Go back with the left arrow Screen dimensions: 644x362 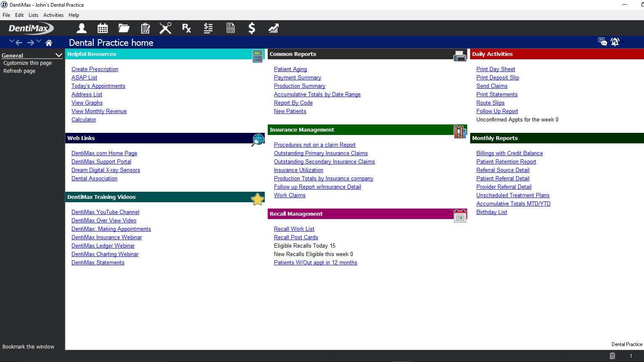click(x=19, y=42)
